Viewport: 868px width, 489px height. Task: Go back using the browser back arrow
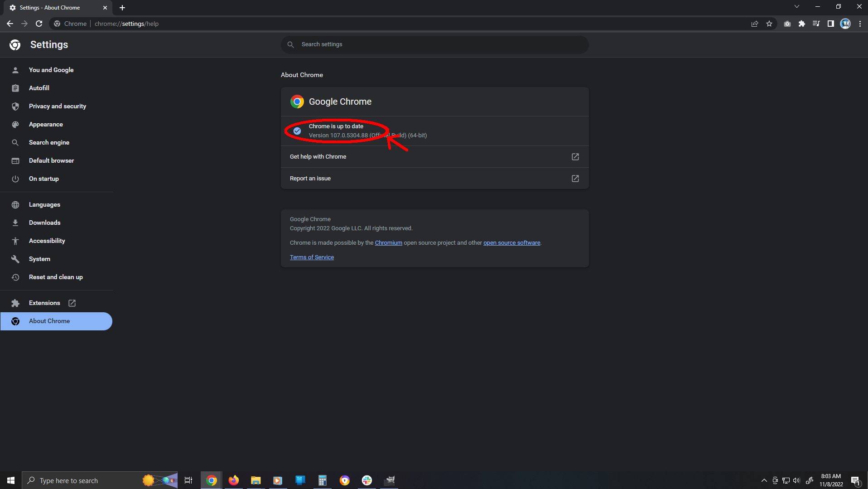(x=10, y=24)
